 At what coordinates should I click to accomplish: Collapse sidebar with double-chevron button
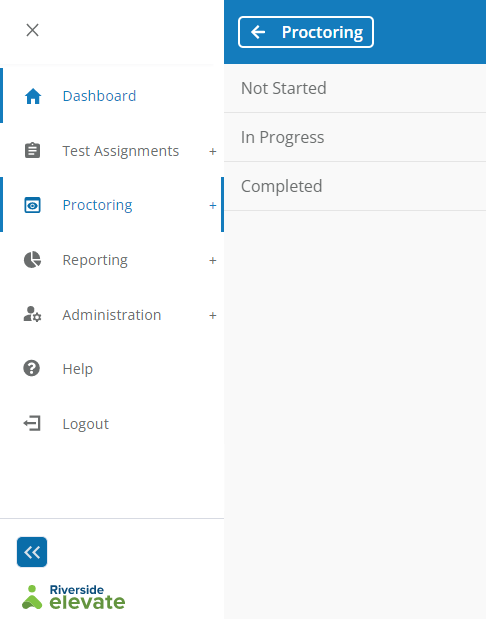(x=32, y=551)
